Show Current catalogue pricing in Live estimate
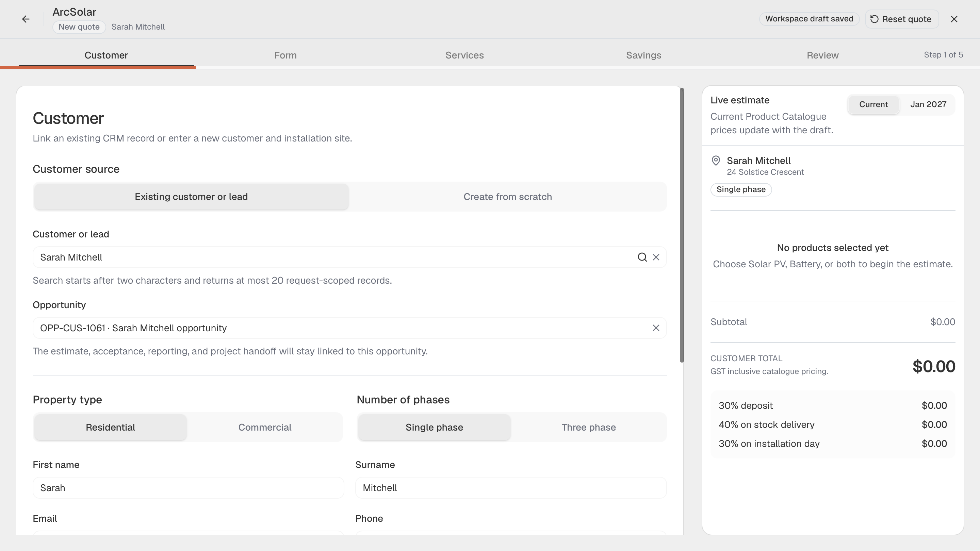This screenshot has width=980, height=551. coord(873,104)
